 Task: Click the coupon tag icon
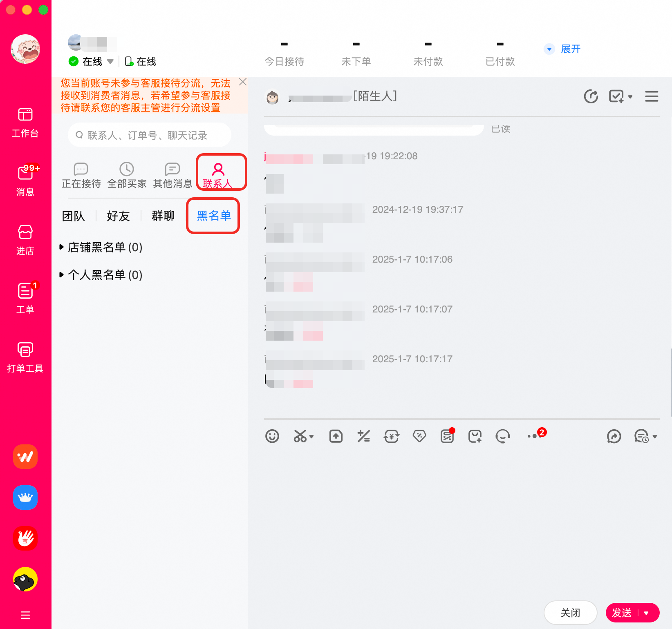point(419,436)
